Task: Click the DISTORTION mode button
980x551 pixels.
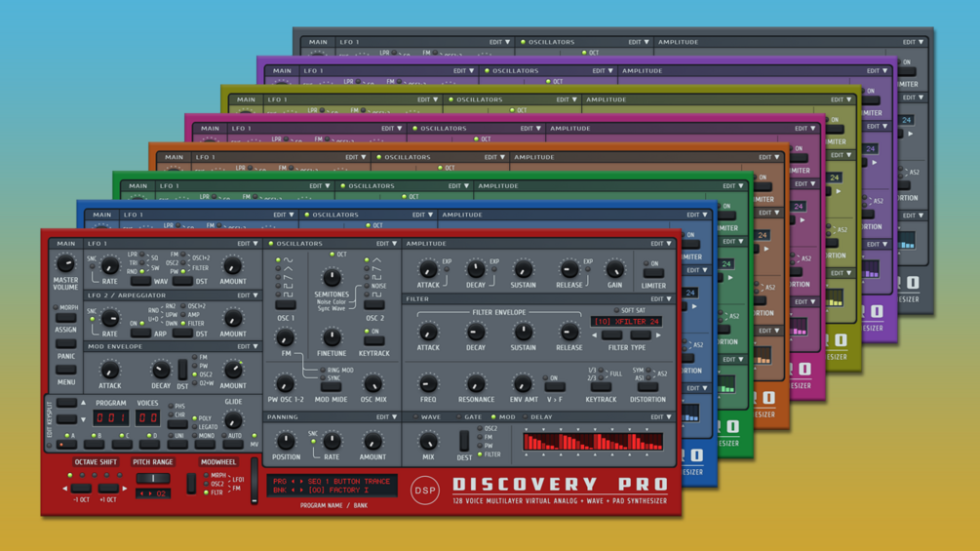Action: (647, 387)
